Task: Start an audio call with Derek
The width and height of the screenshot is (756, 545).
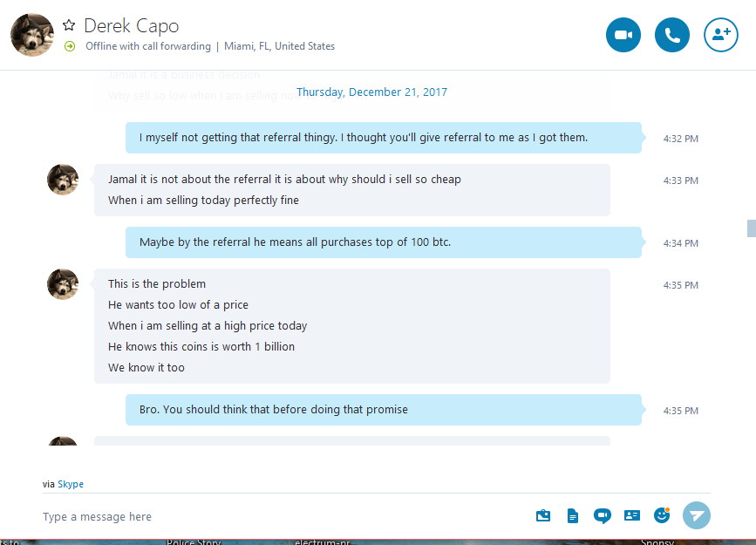Action: 672,35
